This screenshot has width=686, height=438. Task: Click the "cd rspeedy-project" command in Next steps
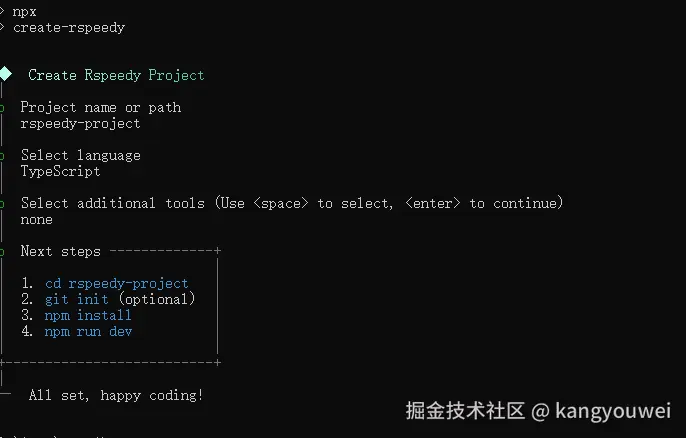pyautogui.click(x=117, y=283)
